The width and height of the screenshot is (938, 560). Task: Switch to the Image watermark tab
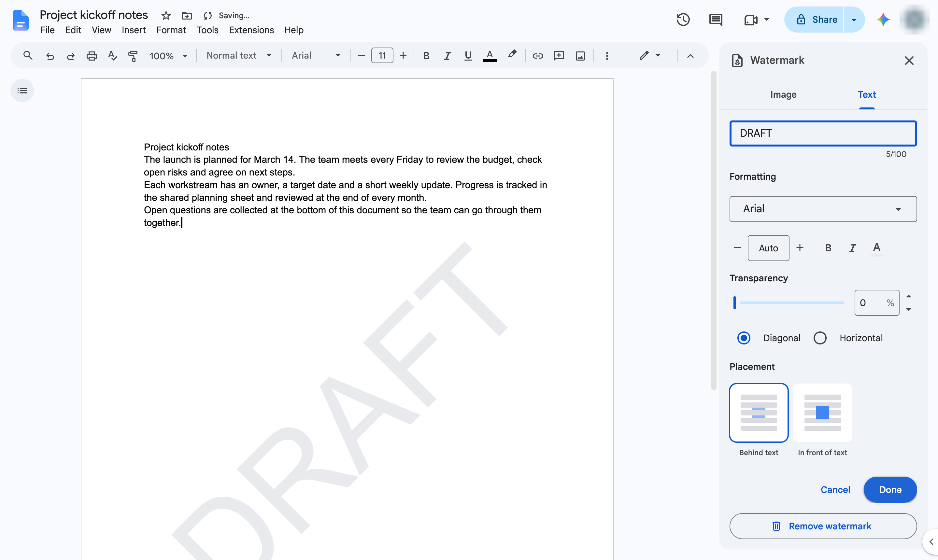tap(783, 94)
